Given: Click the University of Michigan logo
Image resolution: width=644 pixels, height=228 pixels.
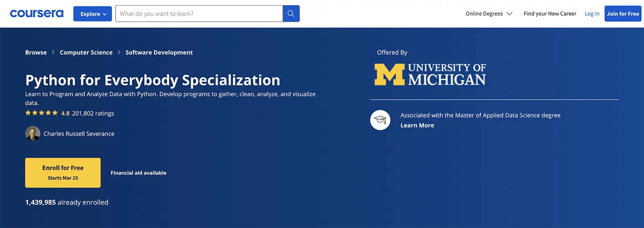Looking at the screenshot, I should pos(430,74).
